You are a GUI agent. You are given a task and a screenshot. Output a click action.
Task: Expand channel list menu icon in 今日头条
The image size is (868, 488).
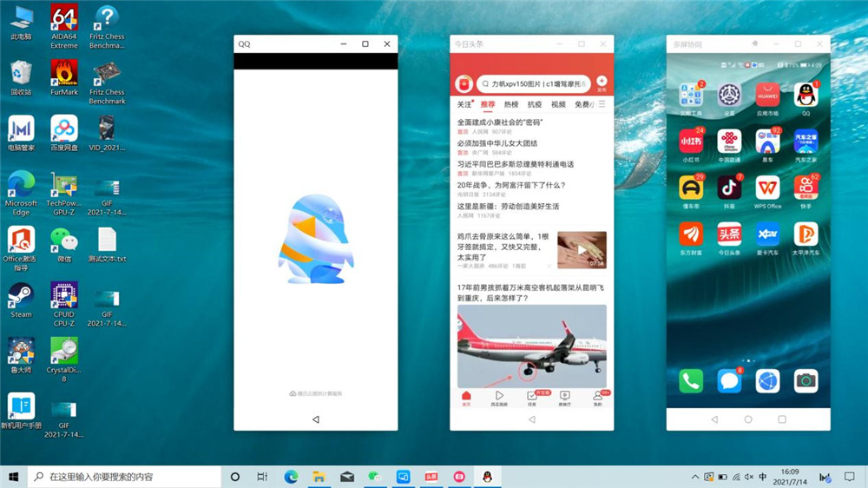(602, 104)
